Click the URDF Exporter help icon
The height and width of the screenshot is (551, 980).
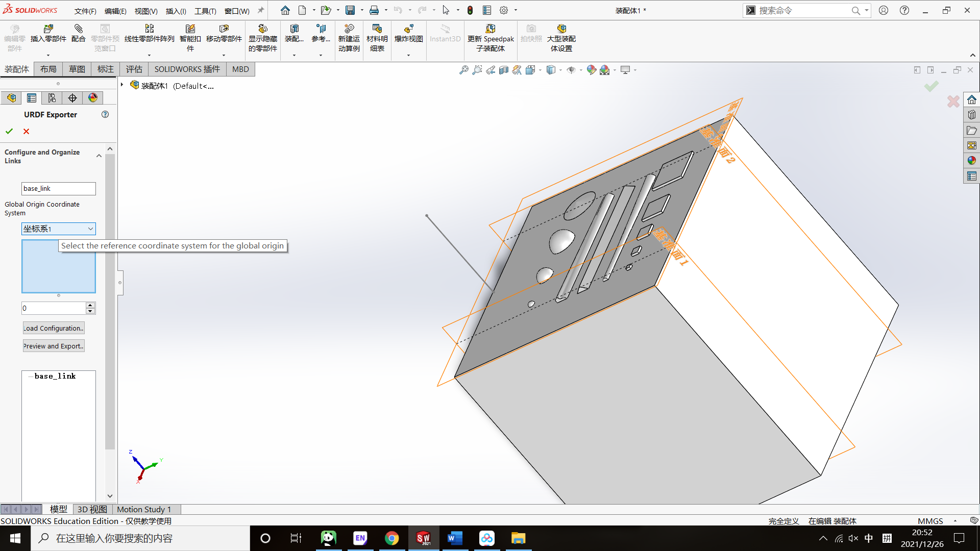[105, 114]
